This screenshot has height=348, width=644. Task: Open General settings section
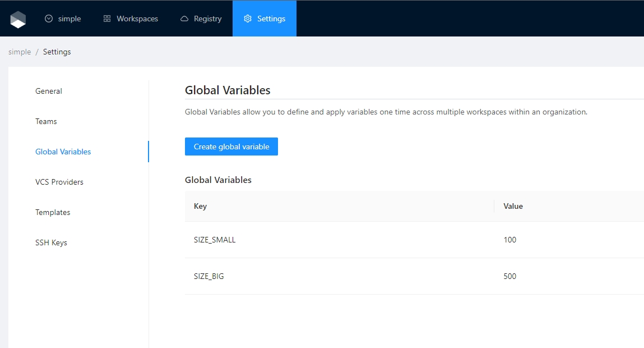49,91
